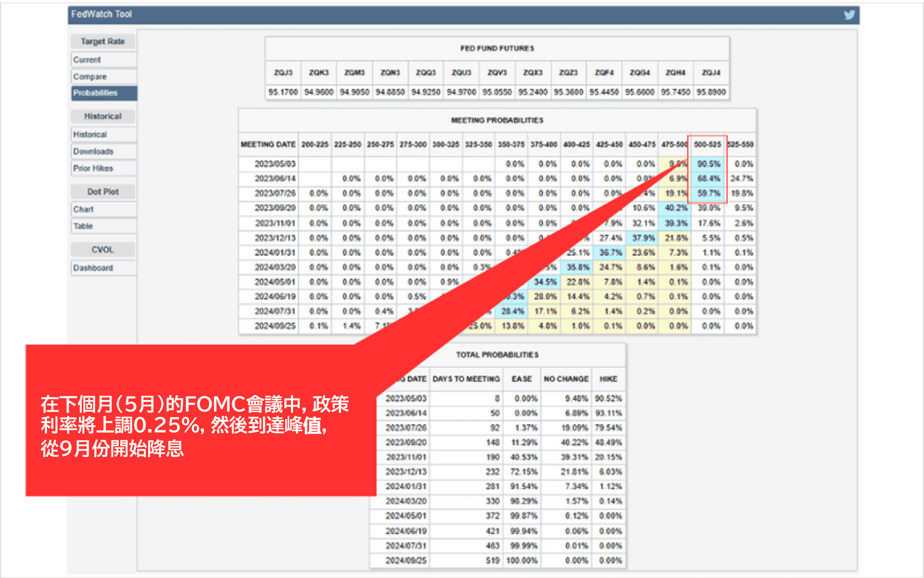Select the ZQJ3 futures column header

[x=283, y=72]
